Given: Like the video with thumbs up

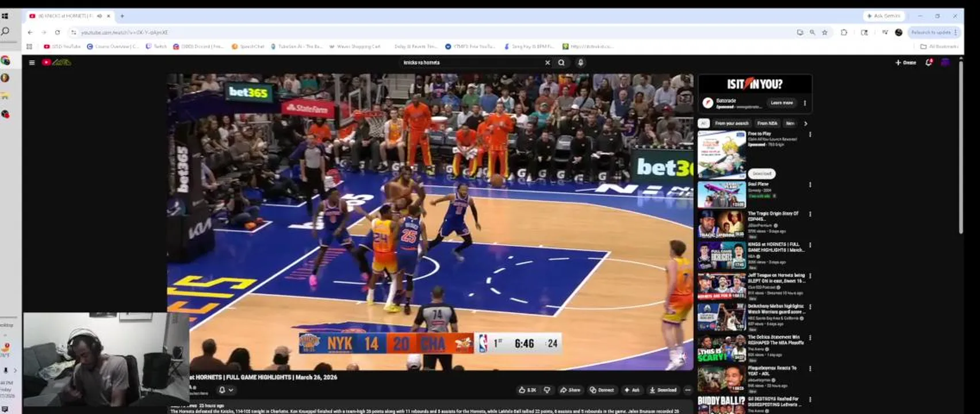Looking at the screenshot, I should pos(527,390).
